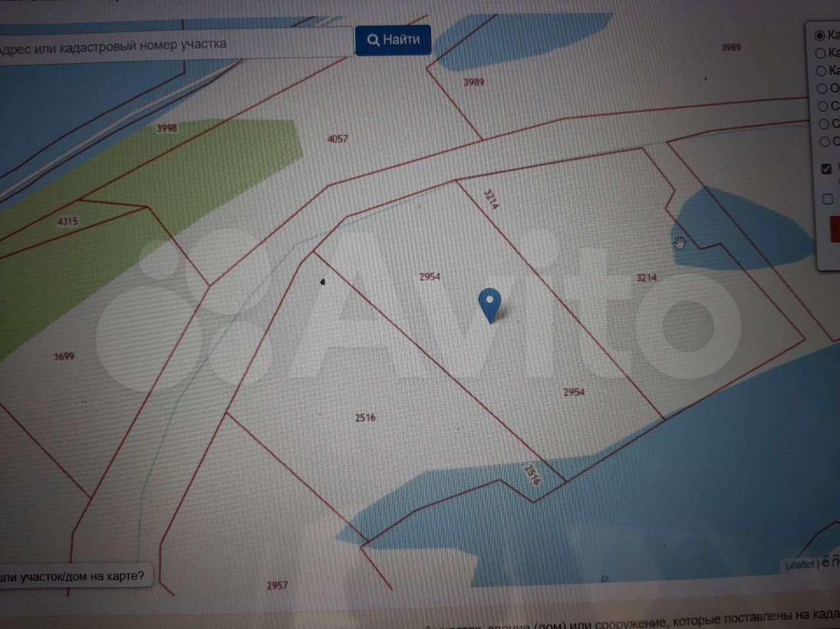Click parcel 3998 in green area
The image size is (840, 629).
(167, 128)
